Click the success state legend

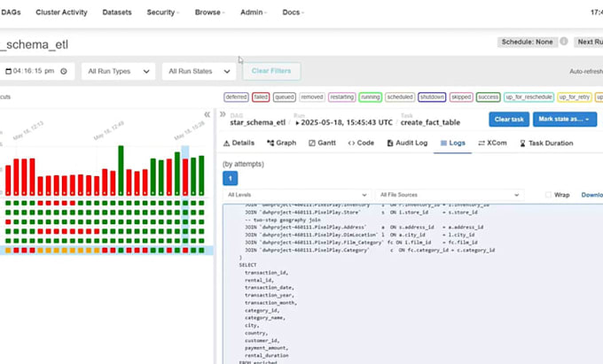pos(488,97)
